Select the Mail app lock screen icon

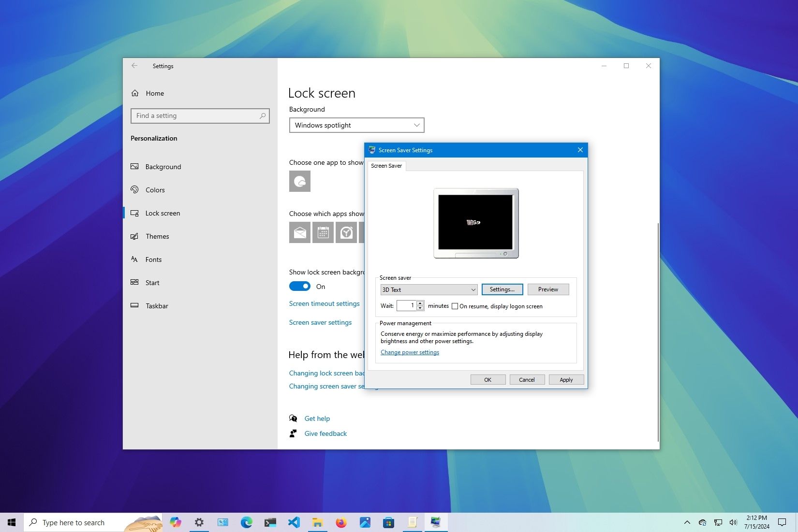[x=299, y=232]
